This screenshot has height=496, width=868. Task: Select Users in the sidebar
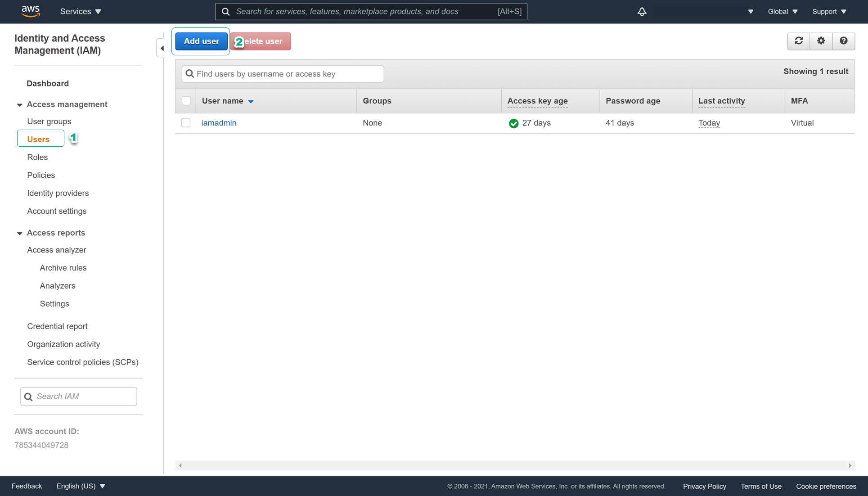(38, 139)
